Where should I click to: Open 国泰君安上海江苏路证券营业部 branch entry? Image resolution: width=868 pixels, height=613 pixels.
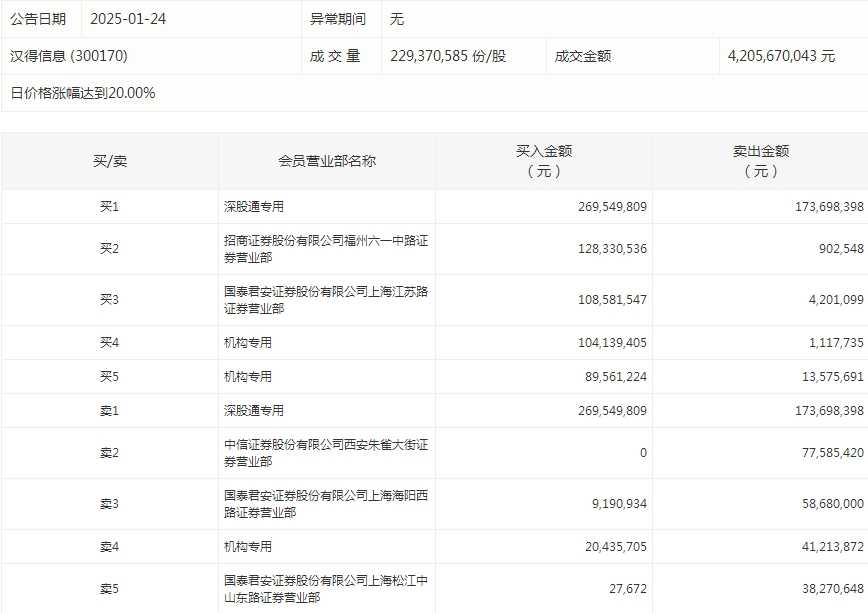click(326, 300)
